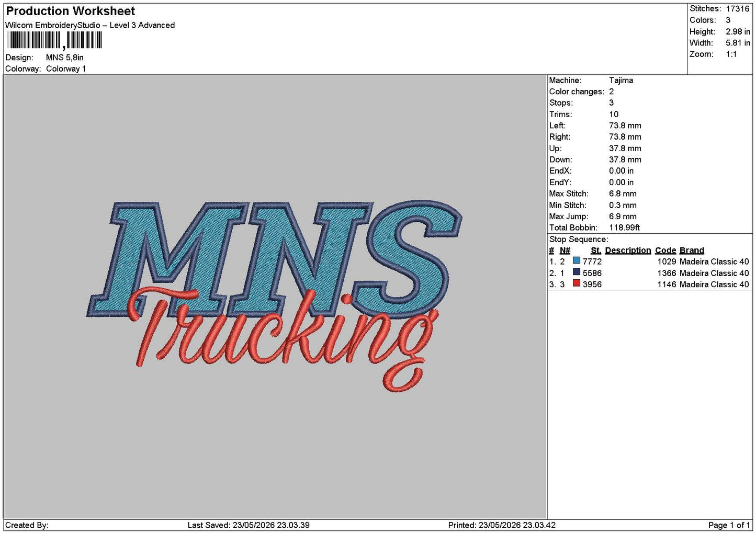Click the 'Code' column header
756x534 pixels.
(x=665, y=251)
